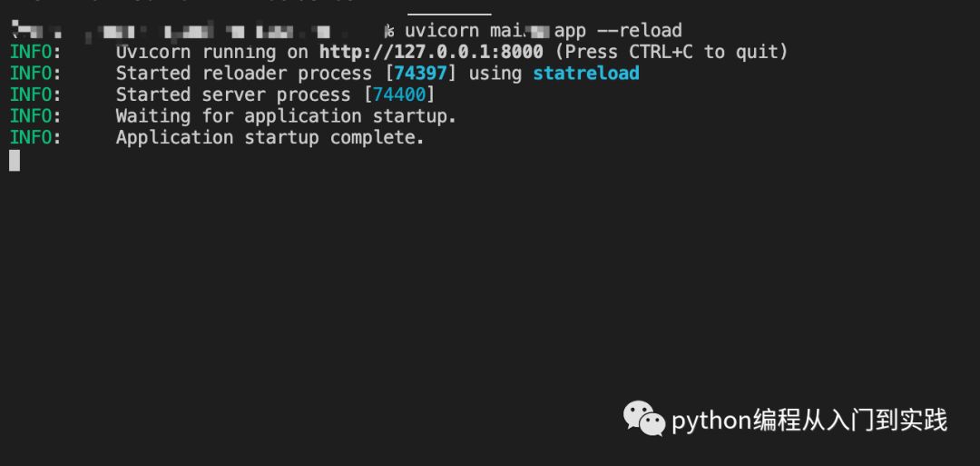The width and height of the screenshot is (980, 466).
Task: Open the http://127.0.0.1:8000 server link
Action: click(x=431, y=52)
